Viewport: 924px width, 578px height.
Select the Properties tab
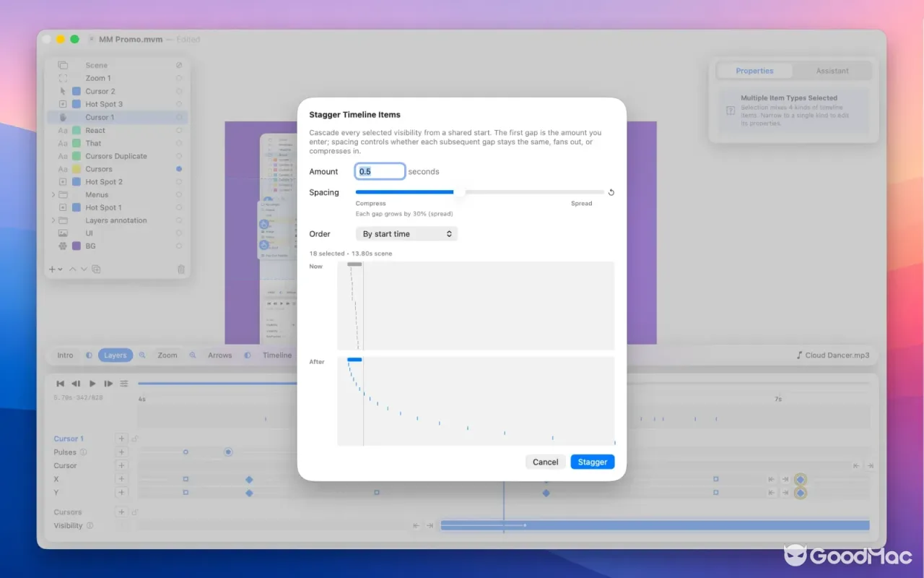tap(754, 71)
